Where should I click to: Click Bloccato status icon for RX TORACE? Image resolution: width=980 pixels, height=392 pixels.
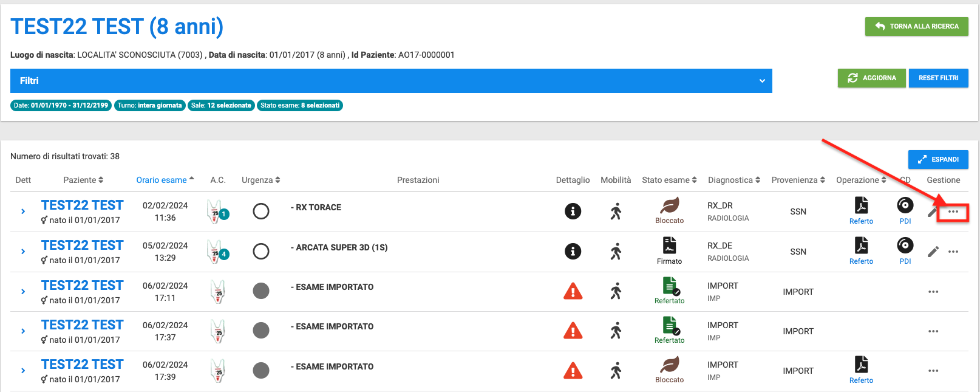click(669, 206)
